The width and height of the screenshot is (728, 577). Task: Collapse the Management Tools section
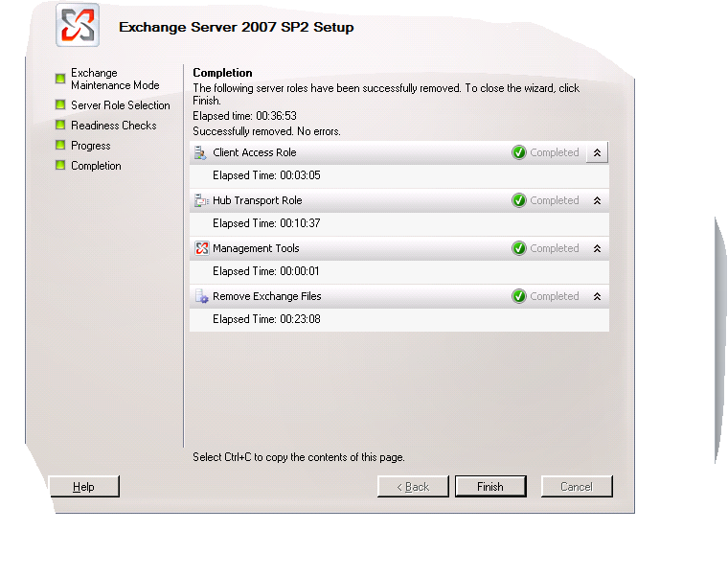click(597, 248)
